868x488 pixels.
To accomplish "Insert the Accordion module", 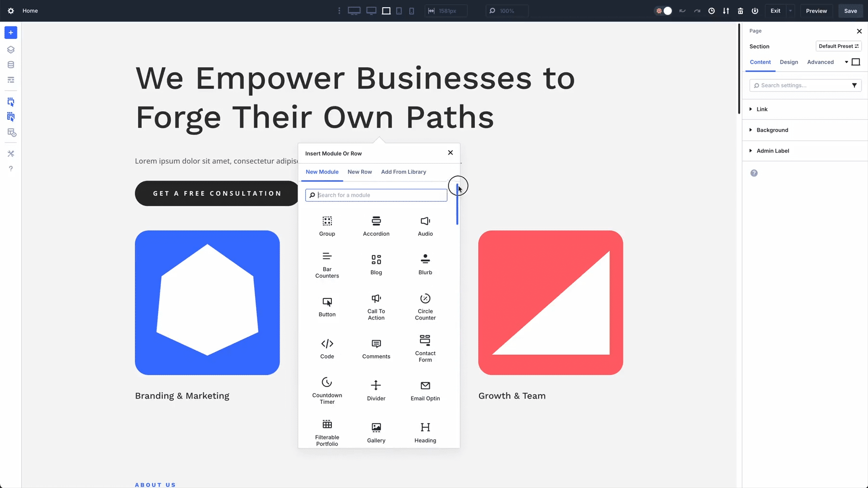I will pyautogui.click(x=376, y=226).
